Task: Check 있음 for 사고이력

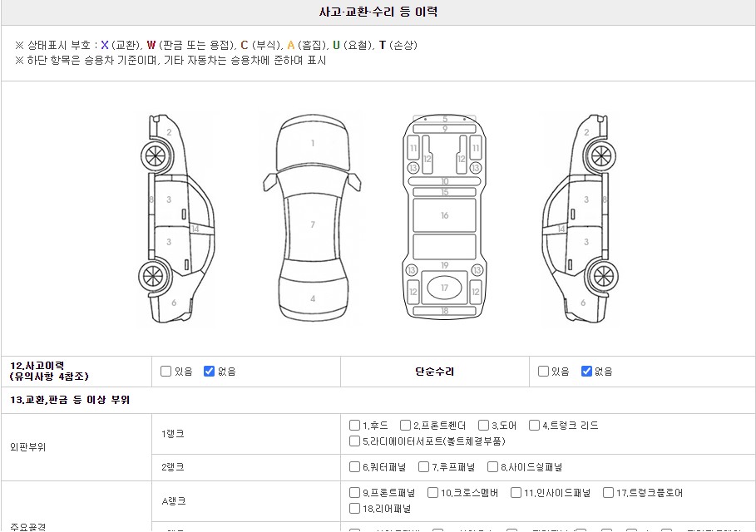Action: pos(166,372)
